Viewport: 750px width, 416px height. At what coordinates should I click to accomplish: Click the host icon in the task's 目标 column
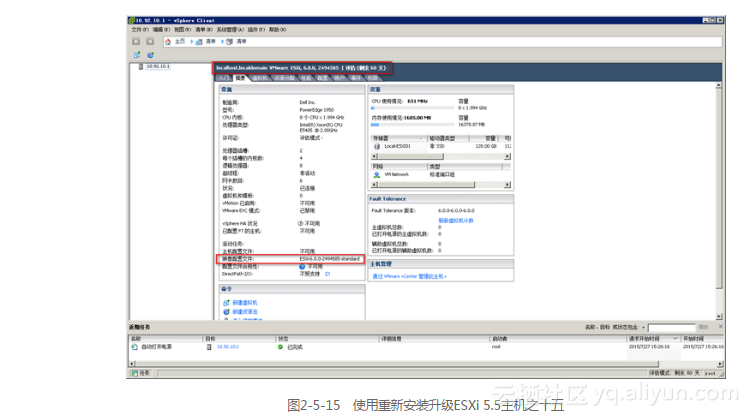click(x=209, y=347)
